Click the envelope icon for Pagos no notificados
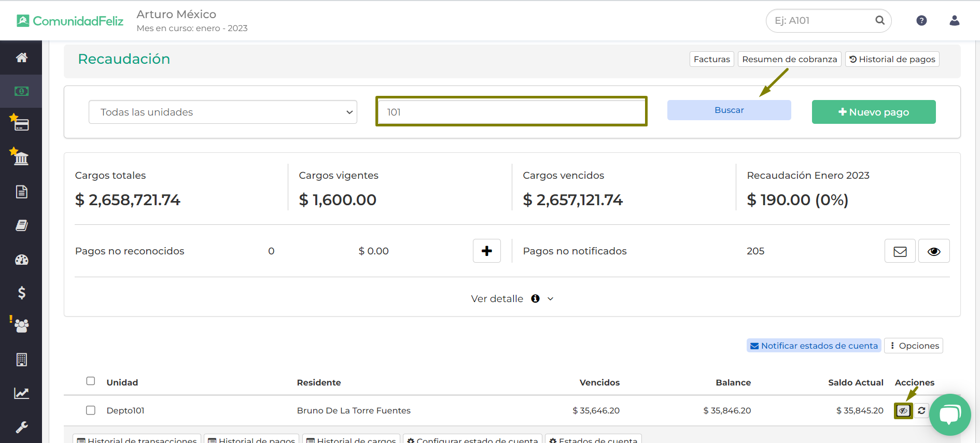This screenshot has height=443, width=980. [x=900, y=251]
